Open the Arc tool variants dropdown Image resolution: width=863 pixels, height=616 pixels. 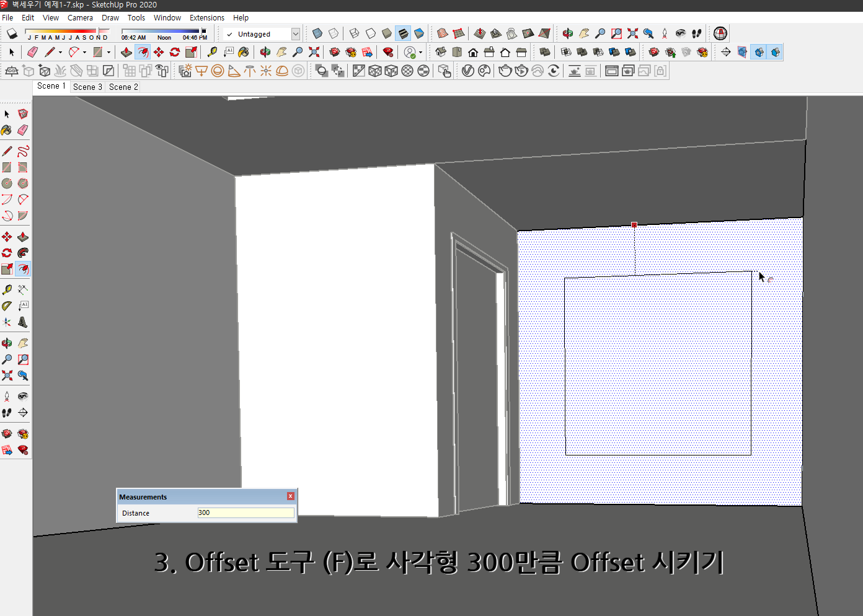pos(84,52)
